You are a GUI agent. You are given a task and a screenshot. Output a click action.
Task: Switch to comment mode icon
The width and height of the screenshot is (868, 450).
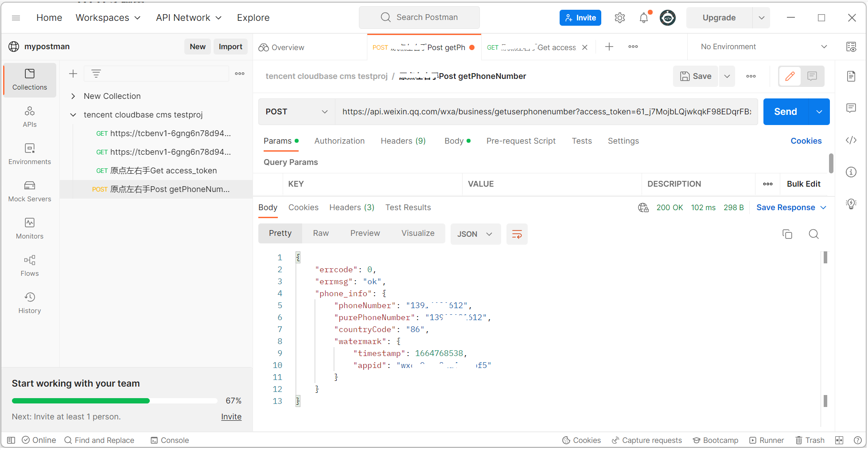(812, 76)
